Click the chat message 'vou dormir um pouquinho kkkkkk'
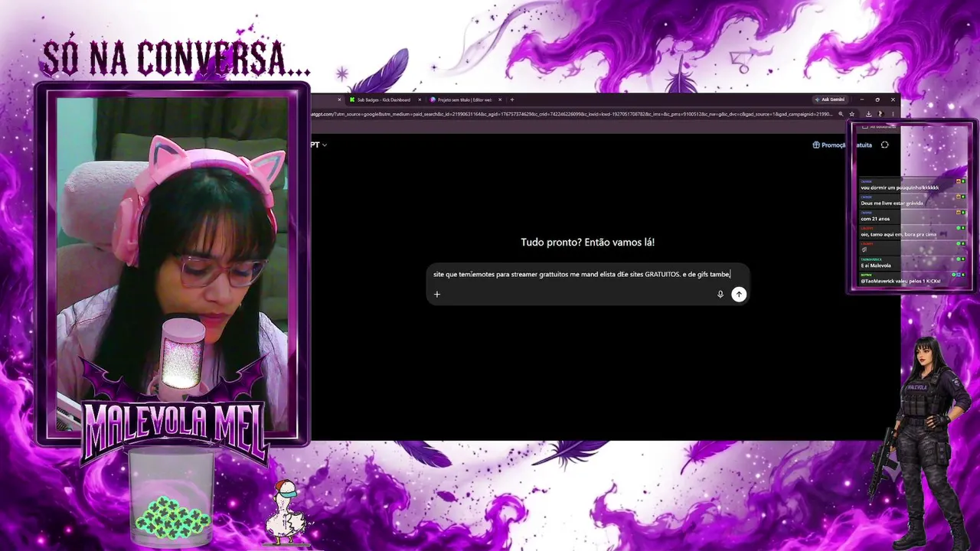 coord(900,187)
